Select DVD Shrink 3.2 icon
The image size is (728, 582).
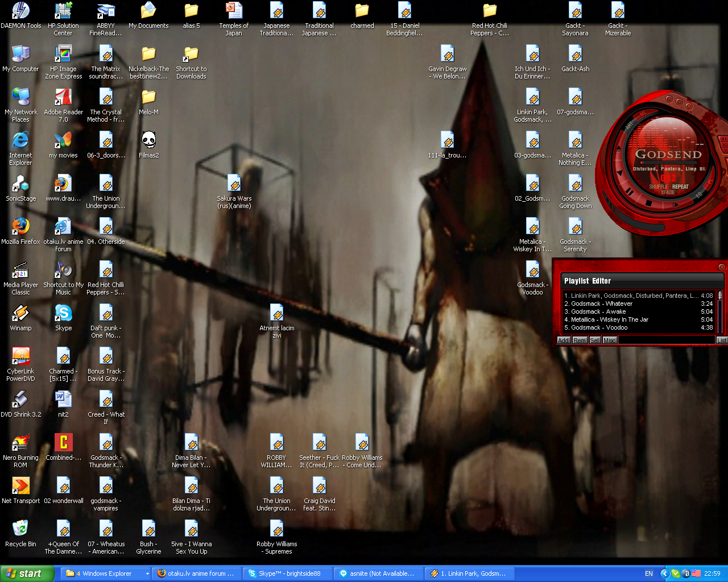pos(20,404)
